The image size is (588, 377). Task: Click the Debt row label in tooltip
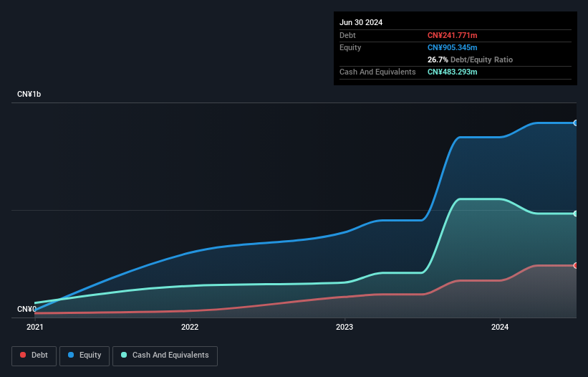[347, 35]
